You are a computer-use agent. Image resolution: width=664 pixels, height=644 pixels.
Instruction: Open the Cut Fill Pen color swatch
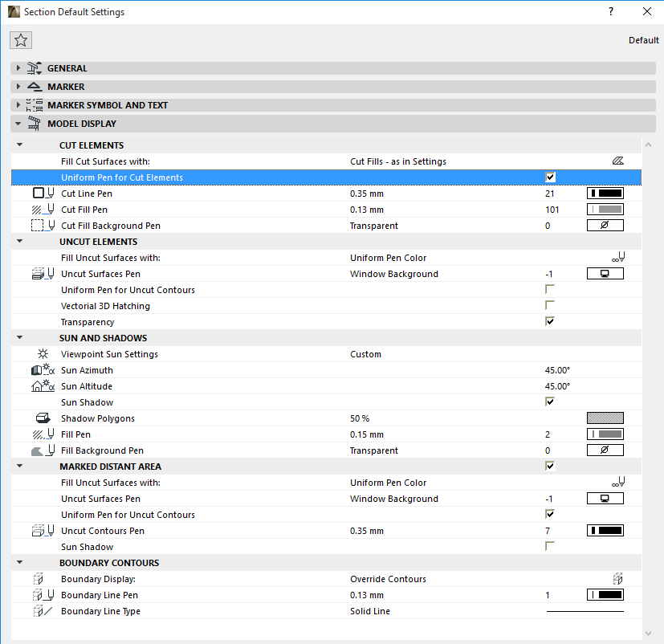tap(605, 209)
